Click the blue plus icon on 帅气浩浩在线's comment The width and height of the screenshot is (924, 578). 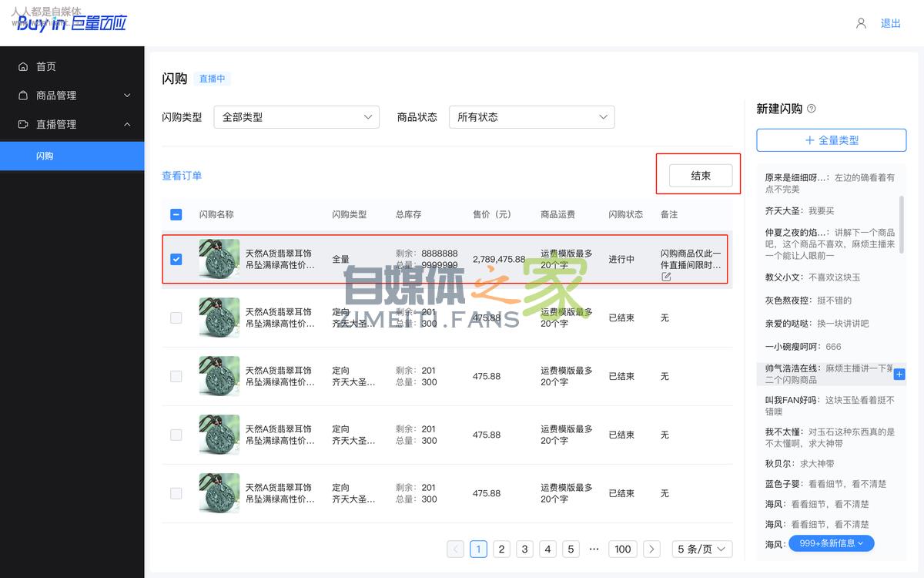pyautogui.click(x=899, y=373)
